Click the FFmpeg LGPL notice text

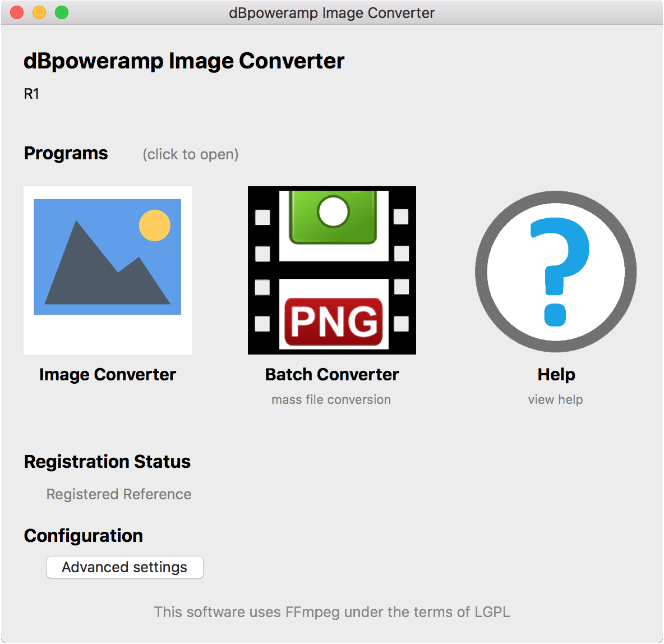click(332, 612)
